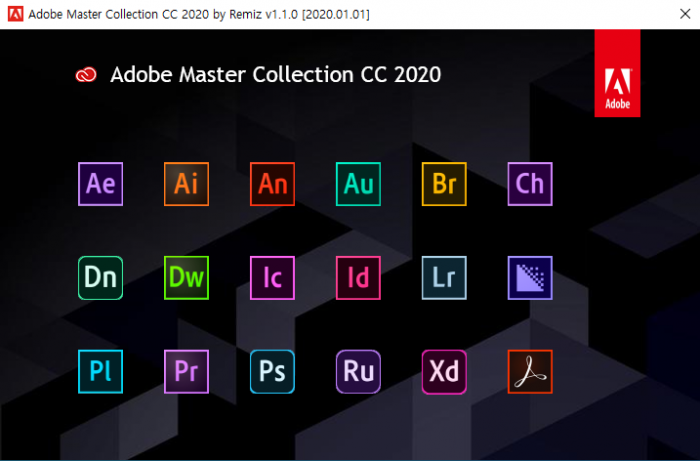Select the Dreamweaver (Dw) icon
The height and width of the screenshot is (461, 700).
[186, 278]
